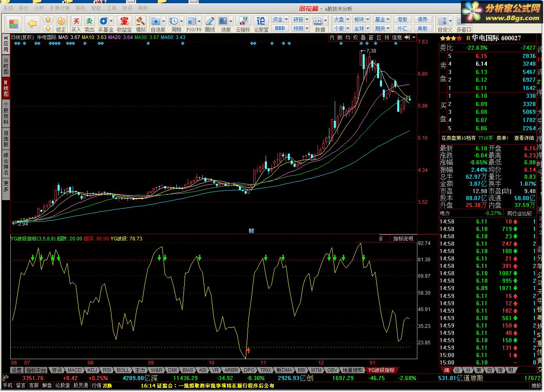
Task: Toggle the 预 forecast button above chart
Action: click(387, 37)
